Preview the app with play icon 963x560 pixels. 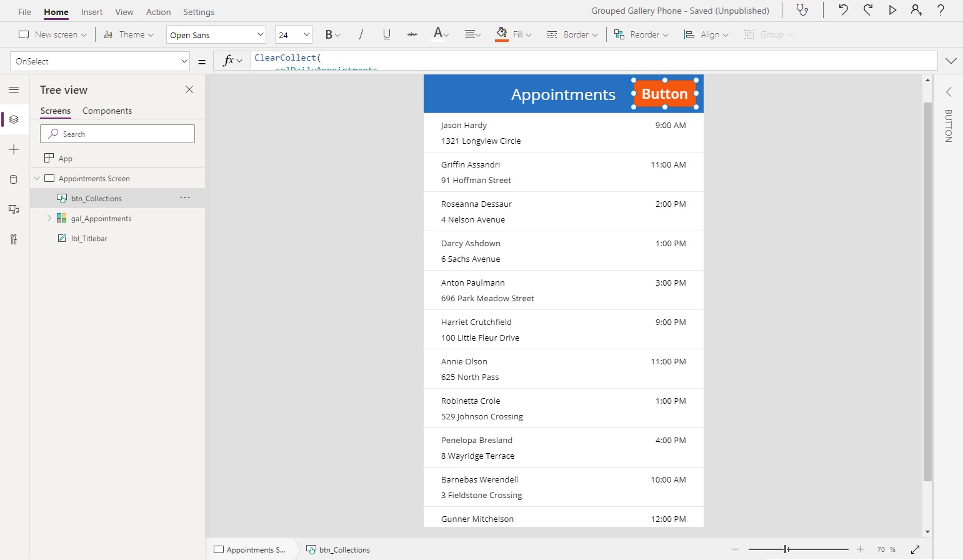(x=892, y=10)
